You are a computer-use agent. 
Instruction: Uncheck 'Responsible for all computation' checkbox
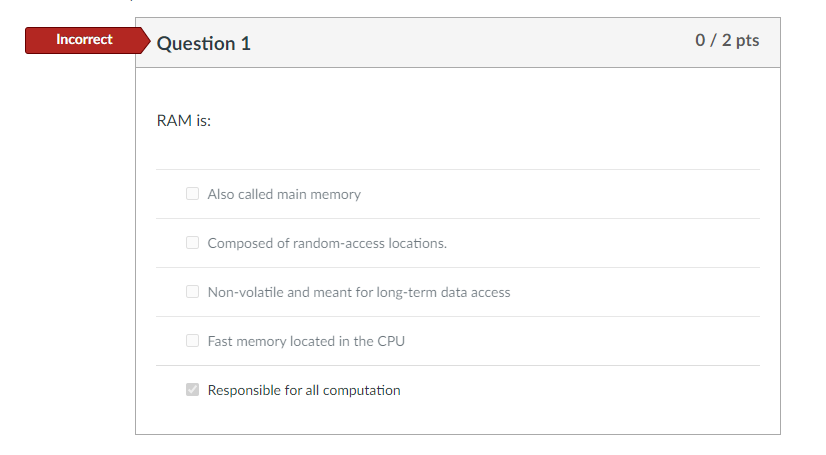pos(192,390)
